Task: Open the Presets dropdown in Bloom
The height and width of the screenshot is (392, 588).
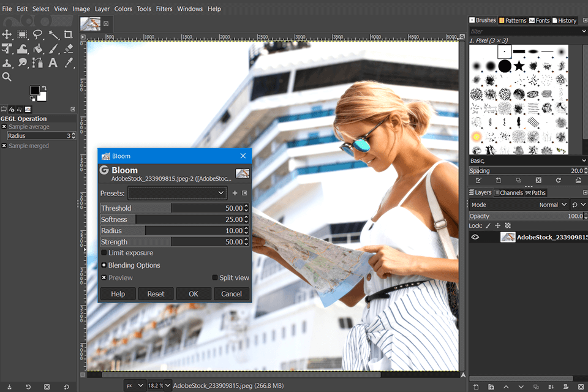Action: (x=178, y=193)
